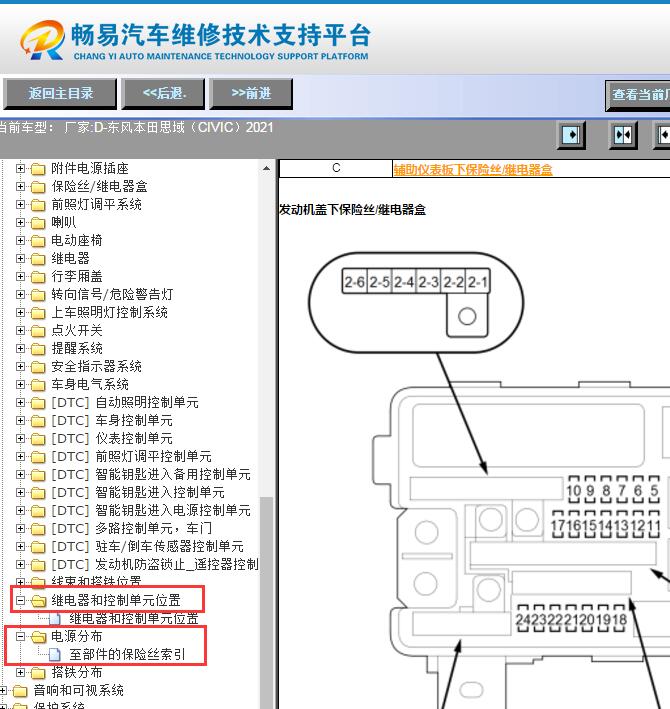The width and height of the screenshot is (670, 709).
Task: Select the 车身电气系统 folder
Action: point(90,384)
